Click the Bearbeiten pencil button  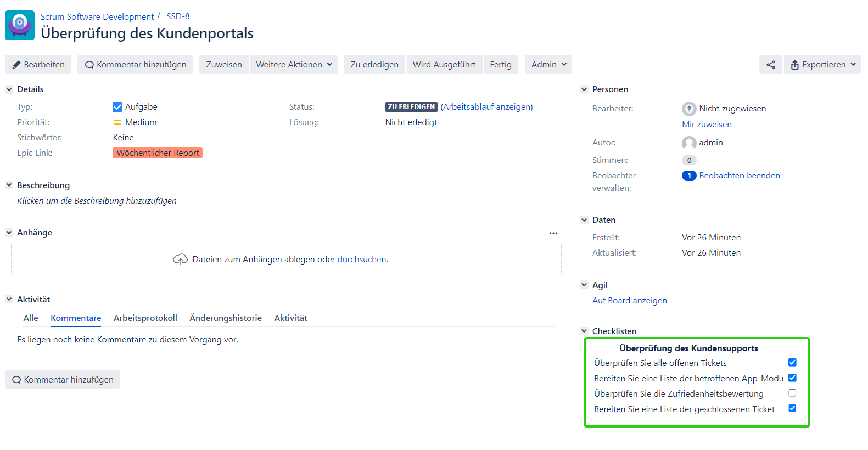coord(38,65)
